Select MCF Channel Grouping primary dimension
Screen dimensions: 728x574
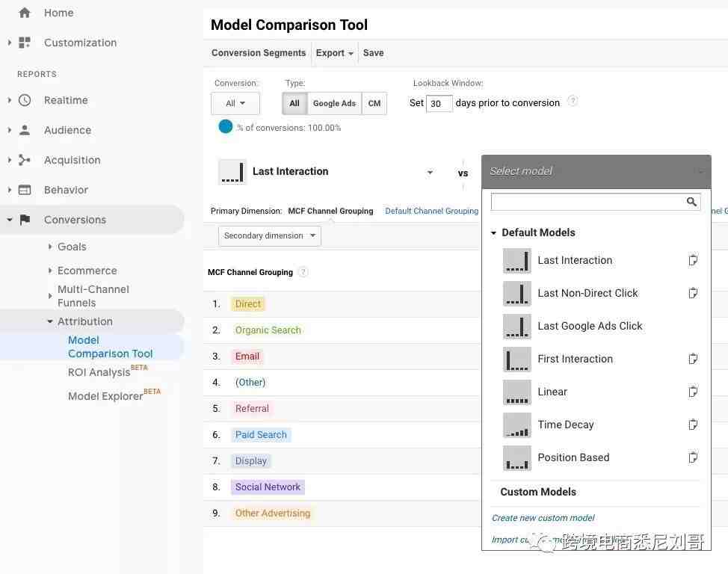[330, 211]
